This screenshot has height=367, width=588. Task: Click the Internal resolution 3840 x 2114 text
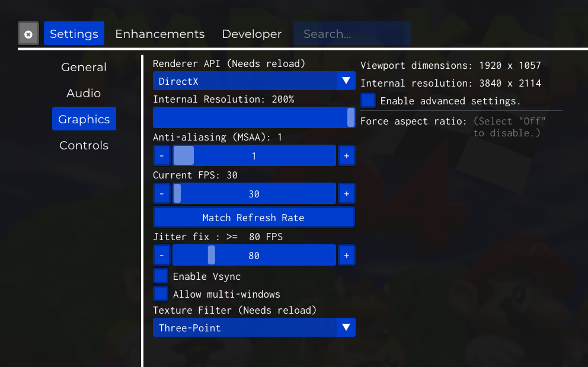[x=450, y=84]
